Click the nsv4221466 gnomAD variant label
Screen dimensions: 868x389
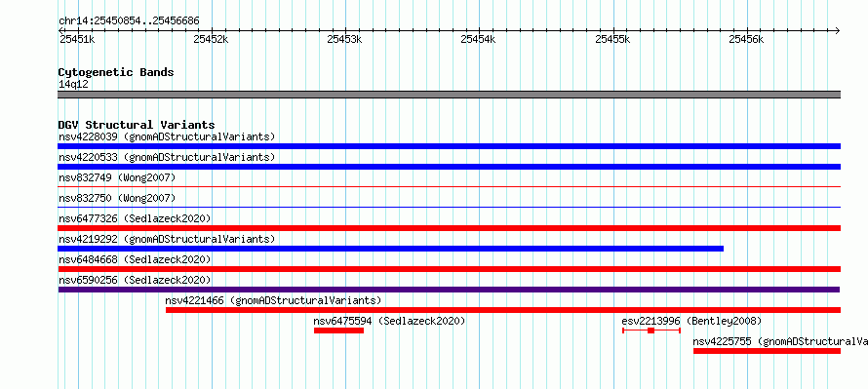pos(273,300)
